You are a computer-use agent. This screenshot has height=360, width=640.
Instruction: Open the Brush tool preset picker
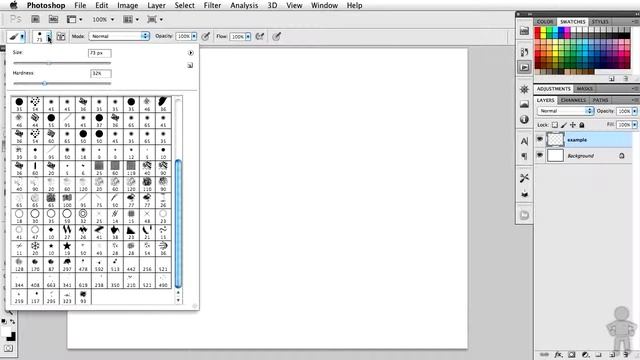(x=16, y=37)
